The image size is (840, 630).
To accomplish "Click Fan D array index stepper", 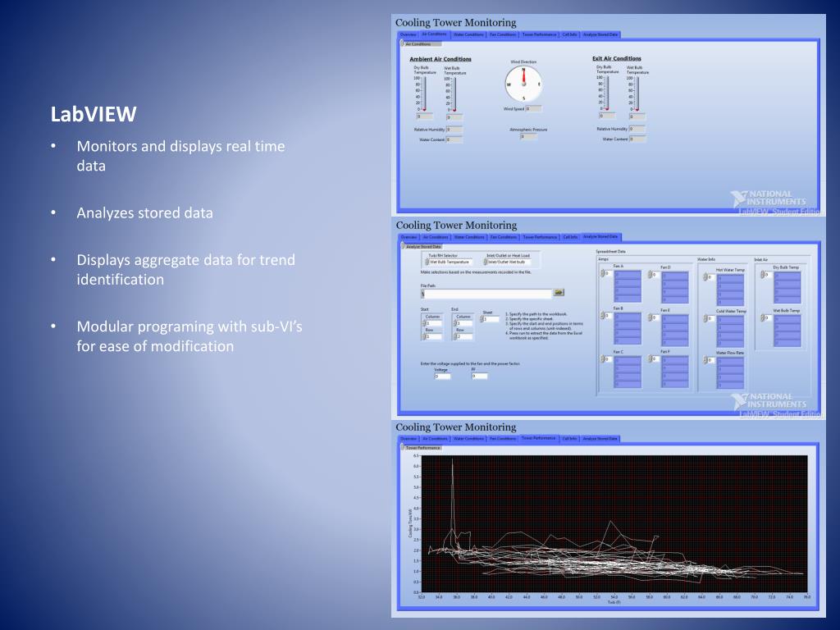I will (x=650, y=274).
